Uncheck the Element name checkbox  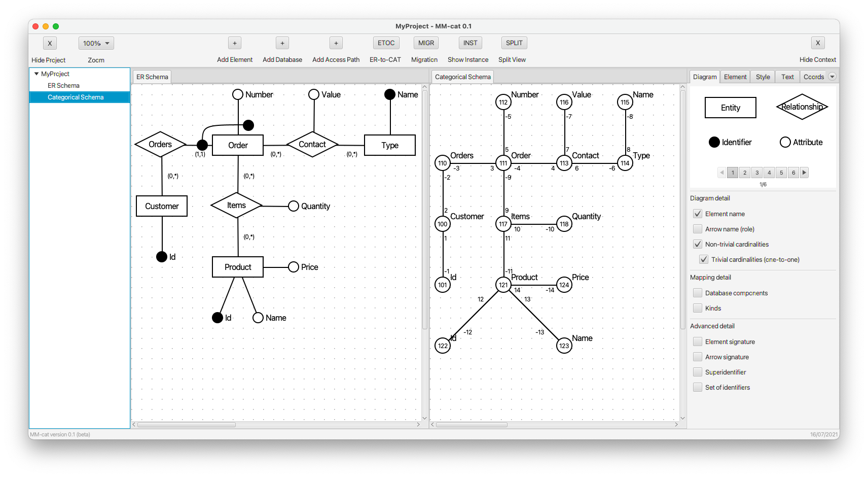click(698, 214)
